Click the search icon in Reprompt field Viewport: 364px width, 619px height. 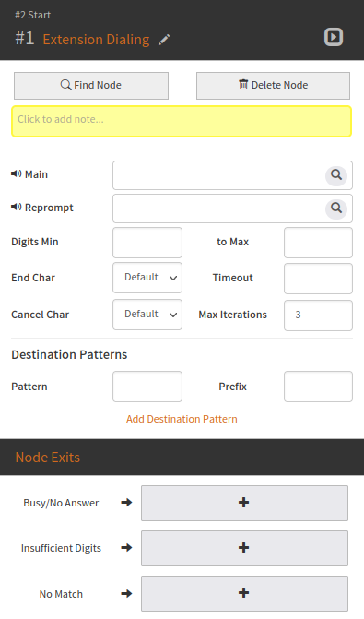336,208
